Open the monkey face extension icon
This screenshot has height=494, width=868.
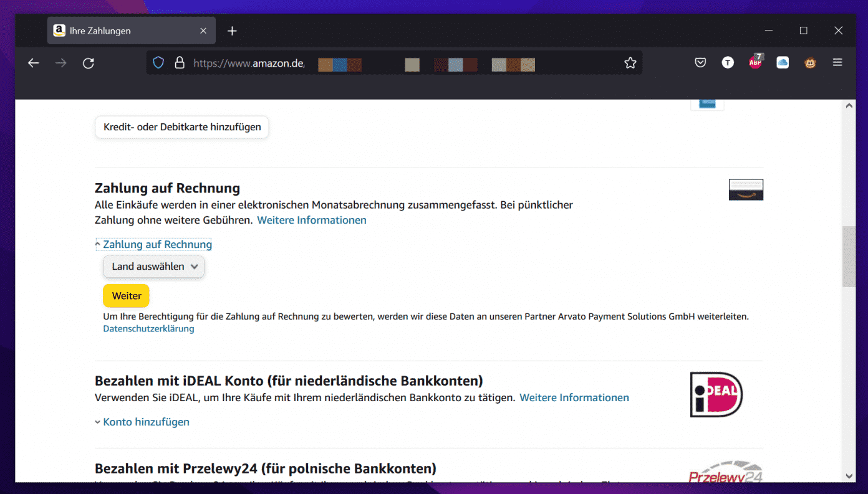coord(810,63)
